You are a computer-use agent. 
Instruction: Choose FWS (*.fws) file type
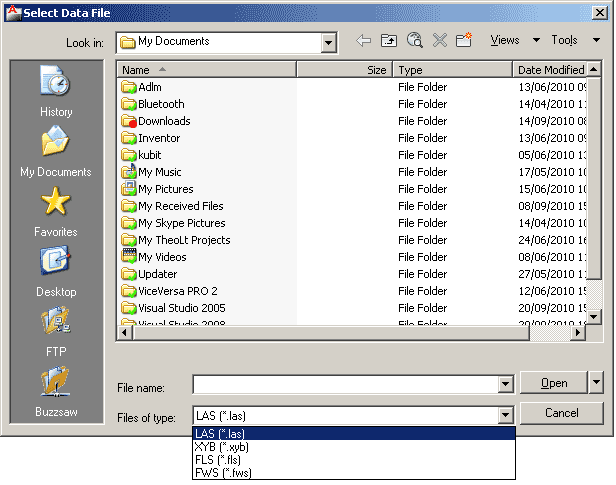354,472
